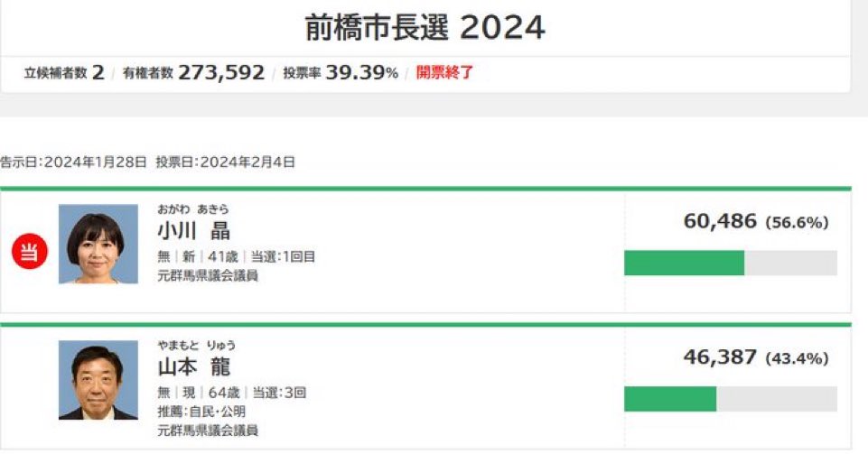Click the 前橋市長選 2024 title
Image resolution: width=868 pixels, height=454 pixels.
[425, 27]
